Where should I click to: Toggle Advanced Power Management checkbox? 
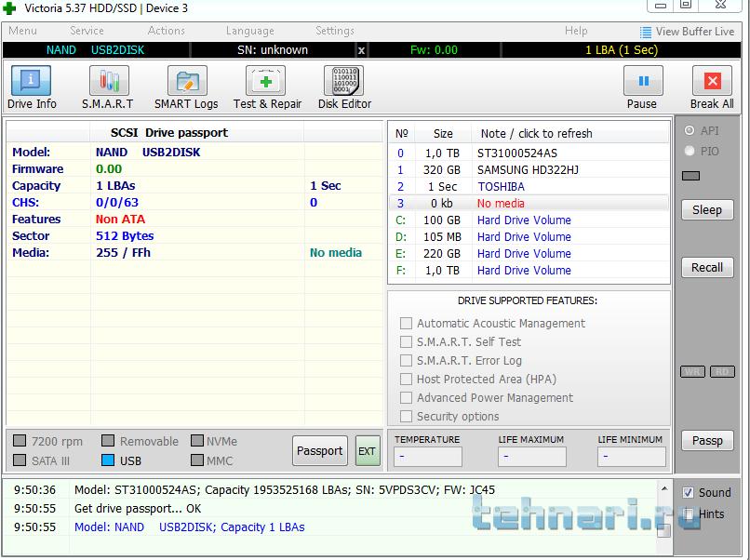coord(406,398)
